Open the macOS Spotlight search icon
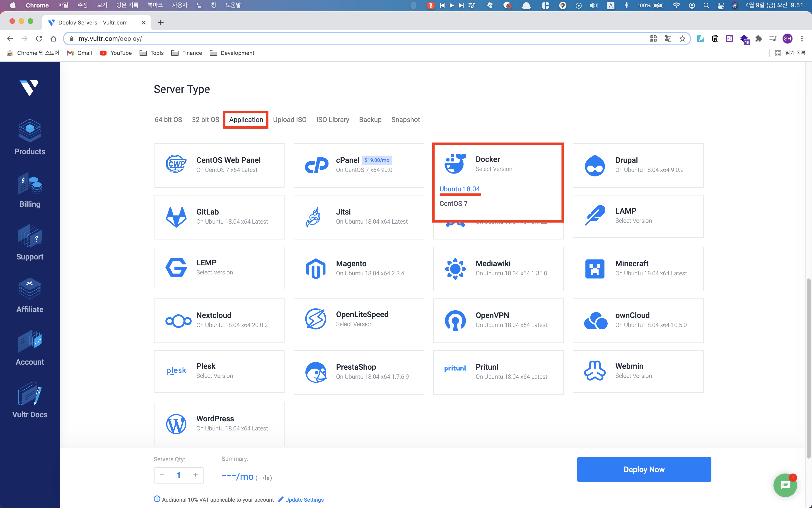Image resolution: width=812 pixels, height=508 pixels. click(706, 5)
